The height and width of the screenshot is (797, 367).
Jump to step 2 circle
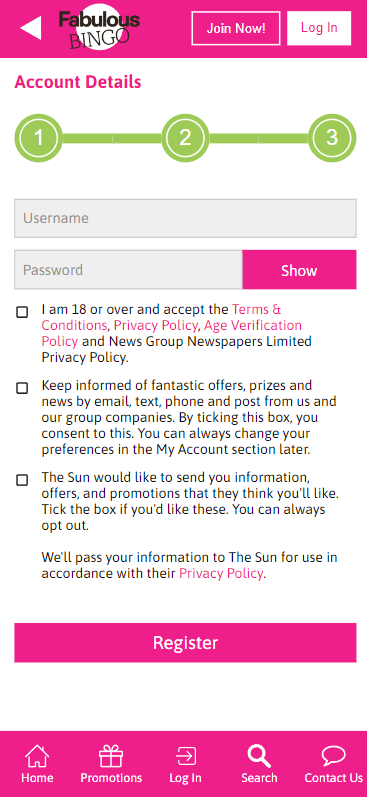pos(185,138)
